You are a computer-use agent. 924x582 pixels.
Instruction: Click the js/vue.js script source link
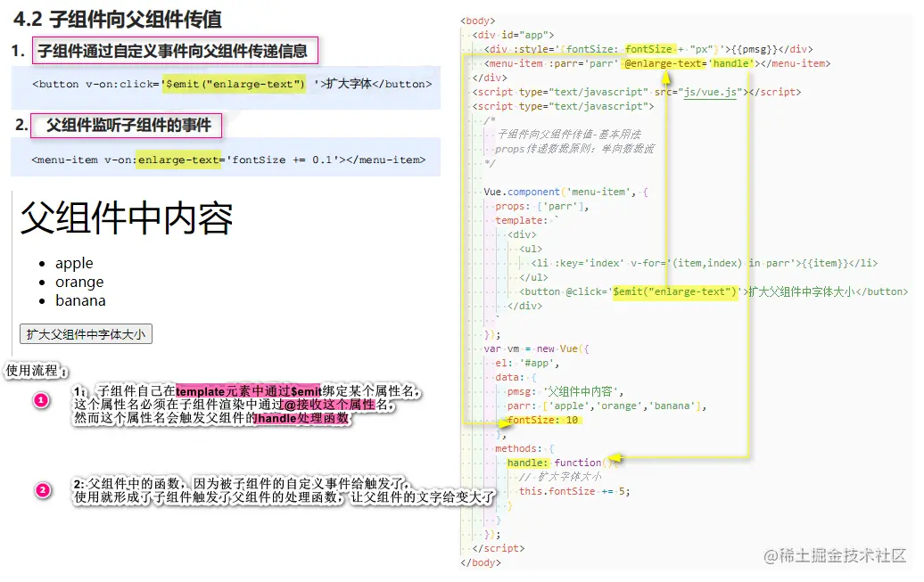pos(710,92)
